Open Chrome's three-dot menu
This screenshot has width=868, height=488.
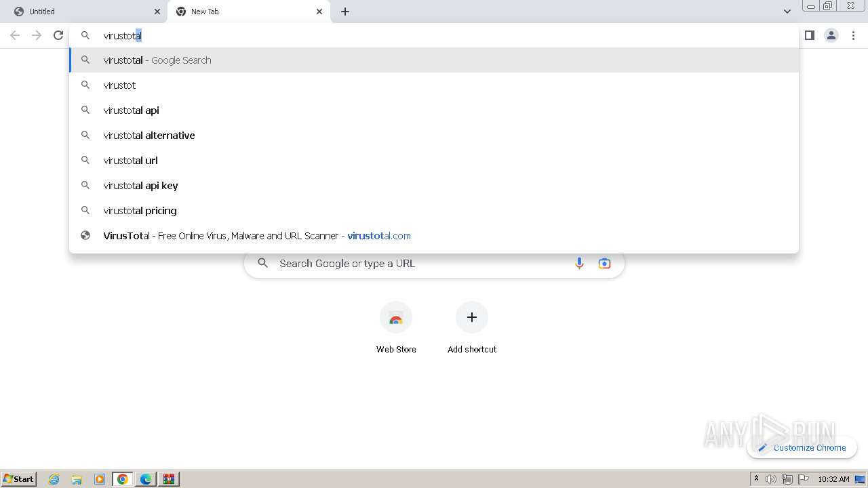[853, 35]
